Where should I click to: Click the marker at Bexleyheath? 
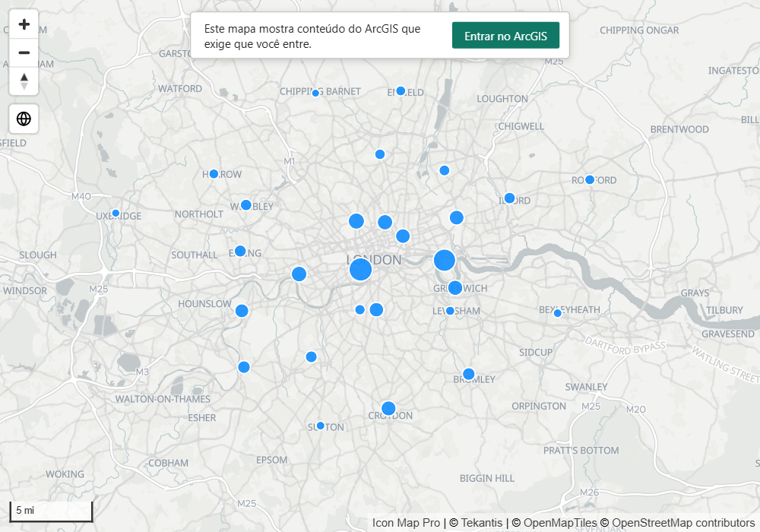click(x=557, y=313)
